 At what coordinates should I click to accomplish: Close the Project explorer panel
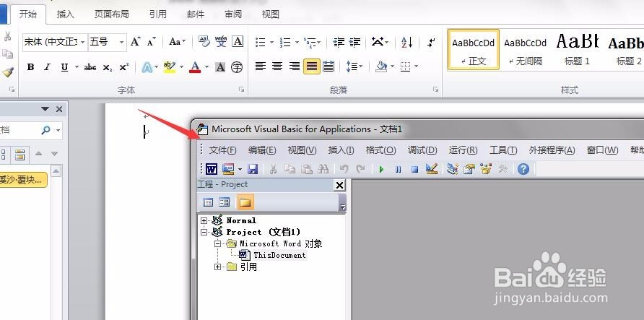coord(339,185)
